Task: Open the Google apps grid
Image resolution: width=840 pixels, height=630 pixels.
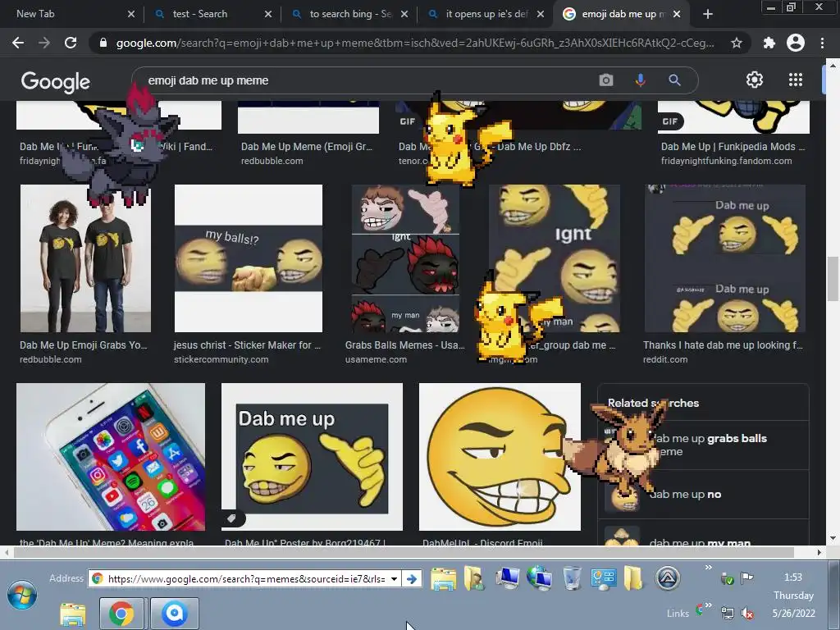Action: (796, 80)
